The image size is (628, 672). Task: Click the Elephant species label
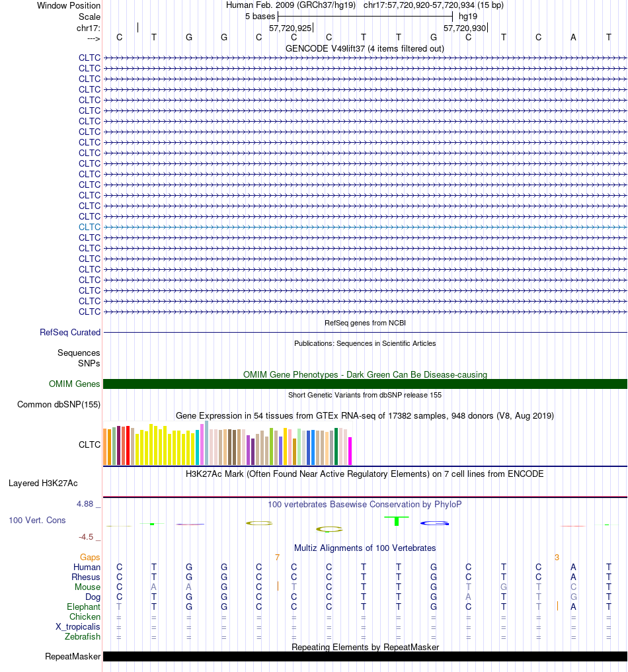pyautogui.click(x=83, y=607)
